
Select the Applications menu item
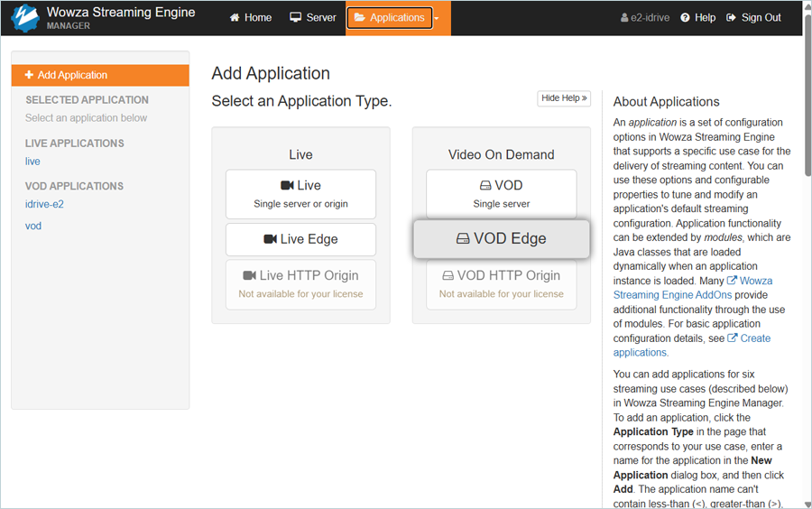(390, 18)
